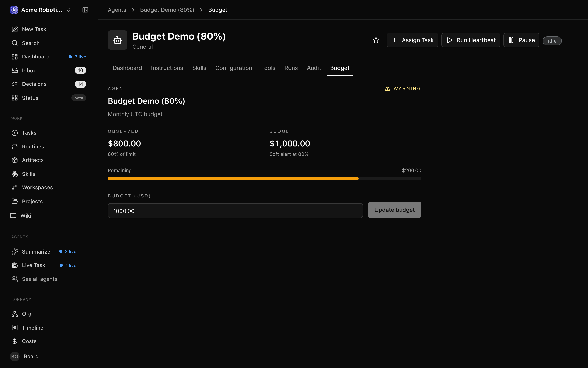Click the Budget (USD) input field
The image size is (588, 368).
click(x=235, y=211)
